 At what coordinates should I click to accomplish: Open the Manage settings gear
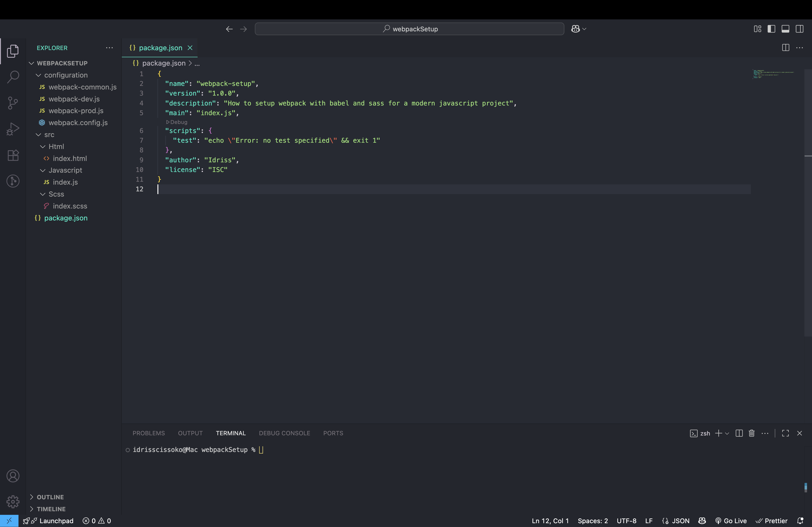[13, 502]
